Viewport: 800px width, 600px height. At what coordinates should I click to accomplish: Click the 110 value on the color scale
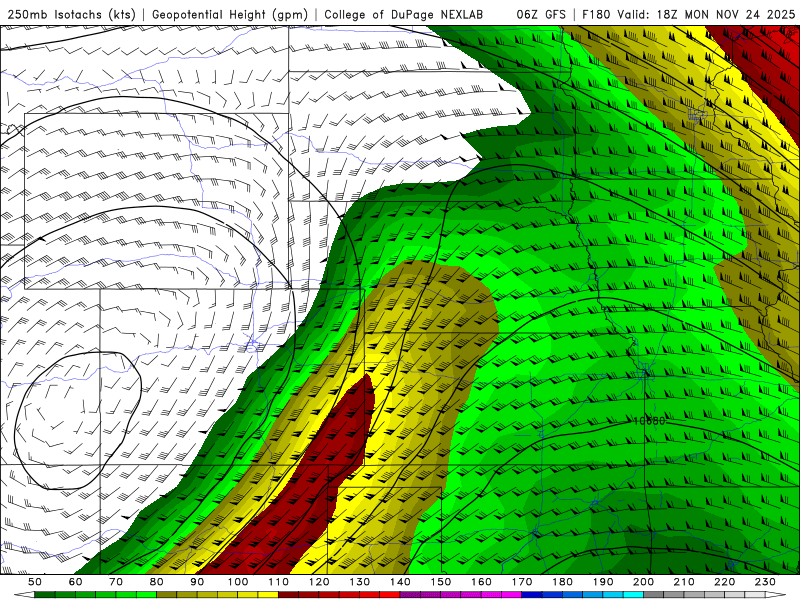pos(279,582)
